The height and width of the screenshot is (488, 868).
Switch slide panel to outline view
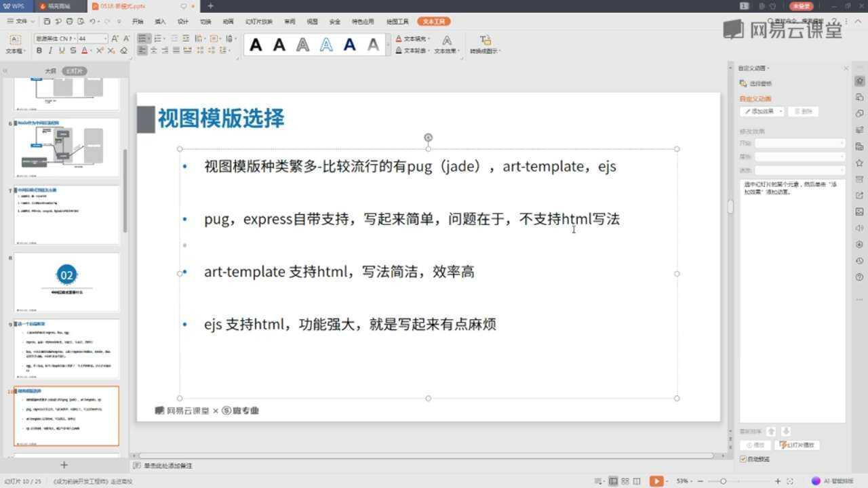[x=50, y=71]
